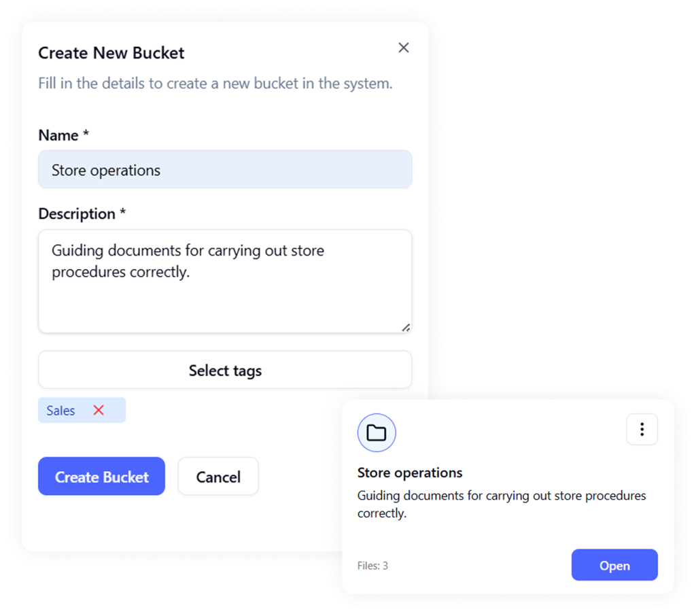Close the Create New Bucket dialog
This screenshot has width=696, height=616.
tap(404, 48)
